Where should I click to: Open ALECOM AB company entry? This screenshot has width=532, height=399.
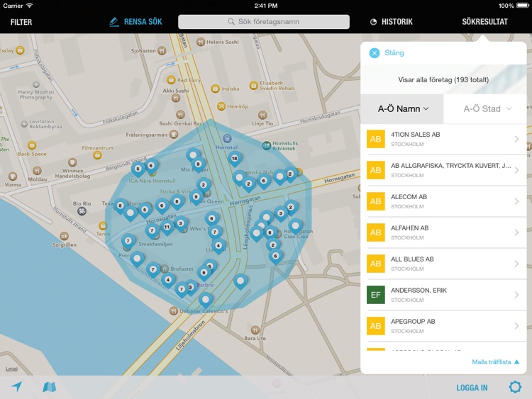pyautogui.click(x=443, y=201)
